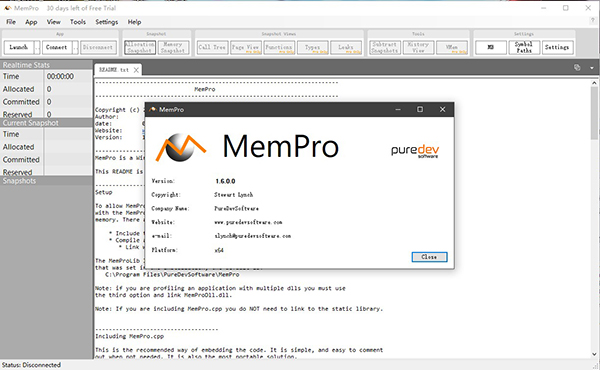Click the Disconnect toolbar button
Image resolution: width=600 pixels, height=370 pixels.
(x=98, y=47)
